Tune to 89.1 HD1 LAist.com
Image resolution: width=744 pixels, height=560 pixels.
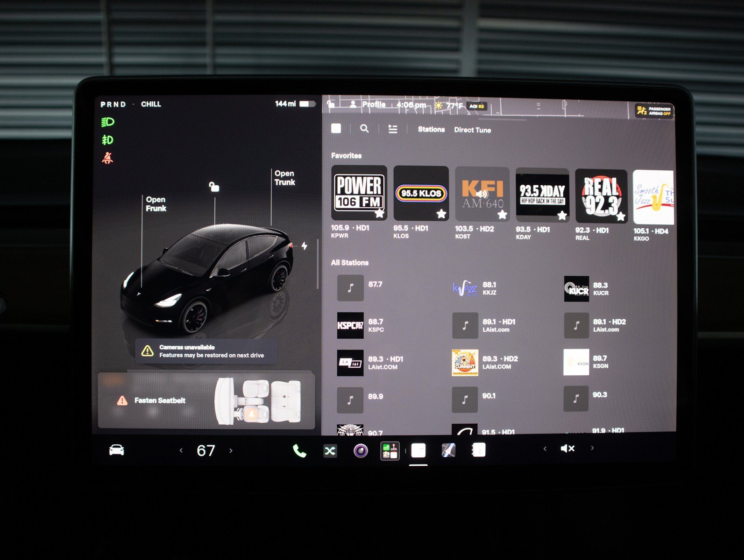click(x=484, y=325)
